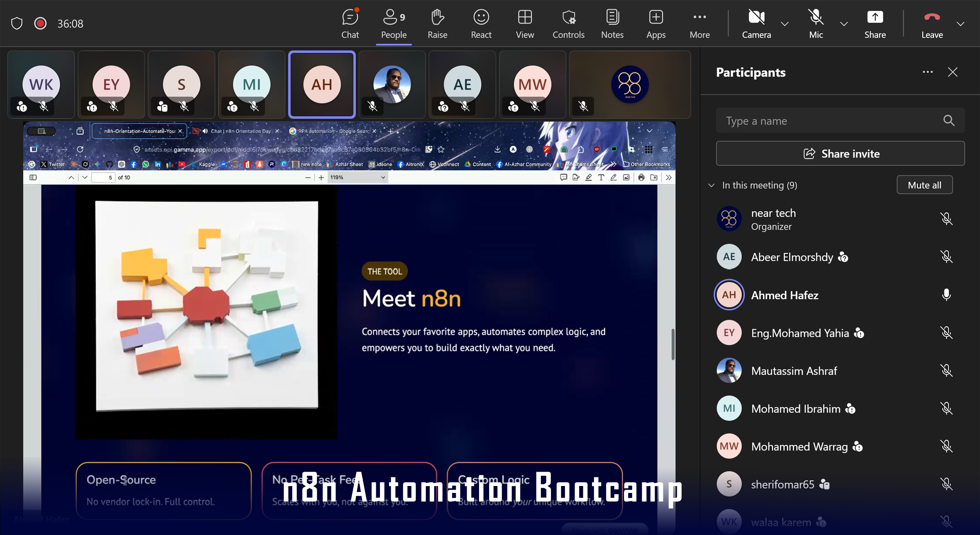
Task: Toggle Mohamed Ibrahim's microphone icon
Action: pyautogui.click(x=946, y=408)
